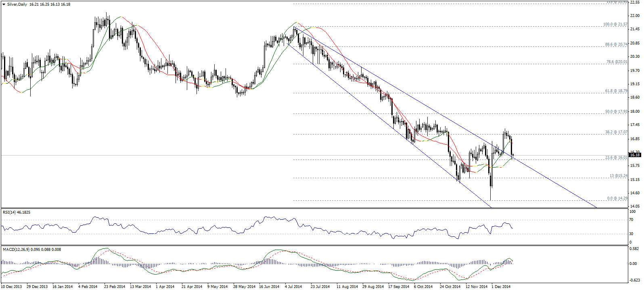Click price axis value 15.75

pos(635,166)
